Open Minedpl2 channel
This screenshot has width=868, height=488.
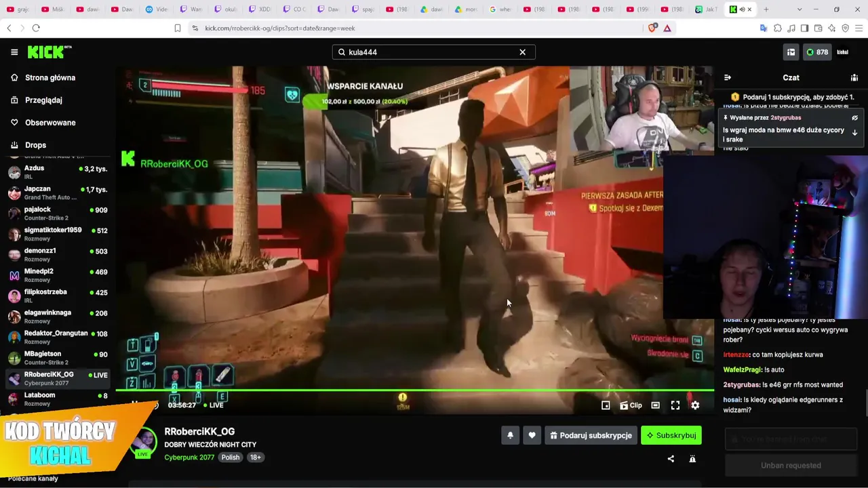tap(58, 276)
